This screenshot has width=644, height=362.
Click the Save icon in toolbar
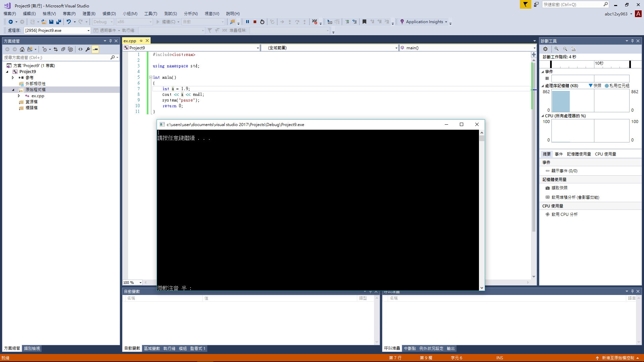(x=51, y=22)
